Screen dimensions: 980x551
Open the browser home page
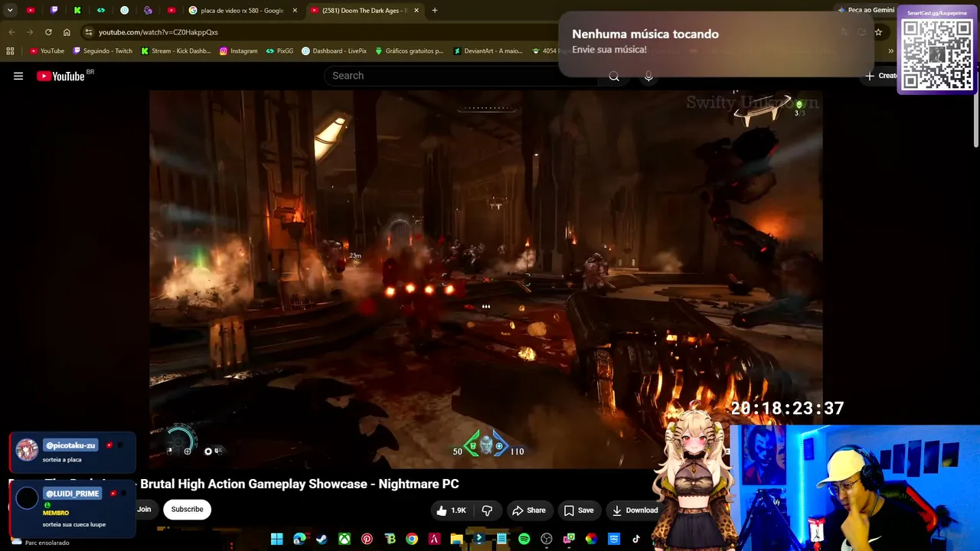click(67, 32)
